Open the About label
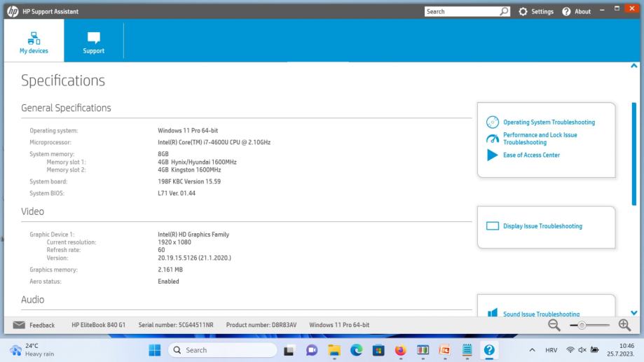Image resolution: width=644 pixels, height=362 pixels. tap(582, 11)
